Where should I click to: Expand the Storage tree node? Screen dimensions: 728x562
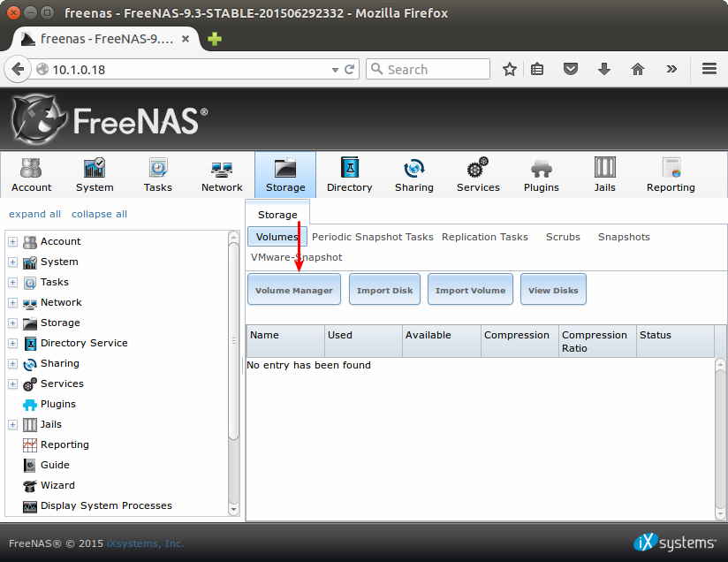click(x=13, y=323)
